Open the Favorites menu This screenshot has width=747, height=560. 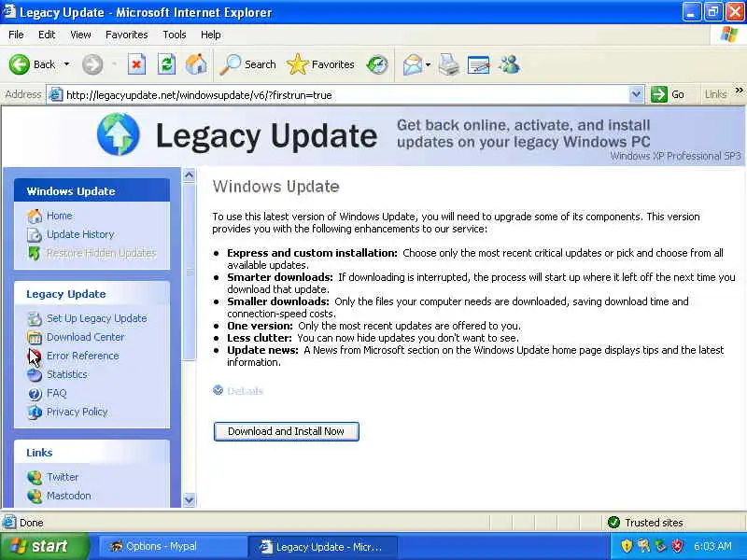click(127, 35)
